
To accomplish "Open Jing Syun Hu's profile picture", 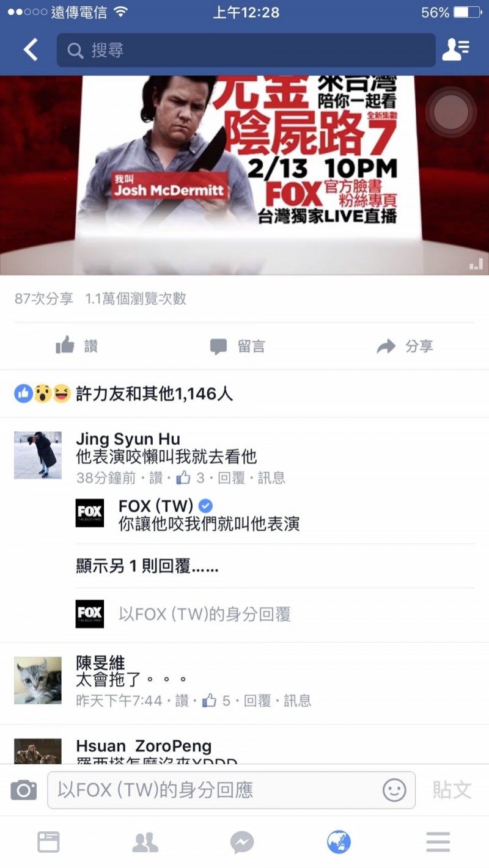I will click(x=38, y=455).
